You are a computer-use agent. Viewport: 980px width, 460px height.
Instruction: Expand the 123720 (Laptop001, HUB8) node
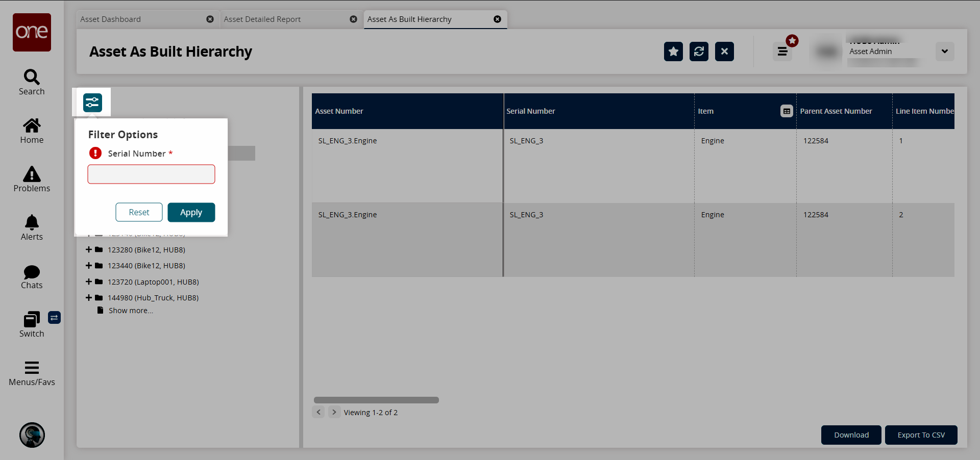pyautogui.click(x=89, y=282)
